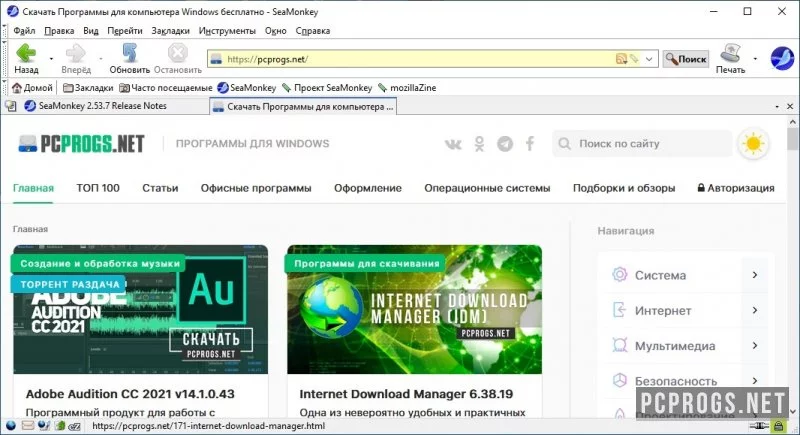Open Офисные программы section
The image size is (800, 435).
click(256, 188)
